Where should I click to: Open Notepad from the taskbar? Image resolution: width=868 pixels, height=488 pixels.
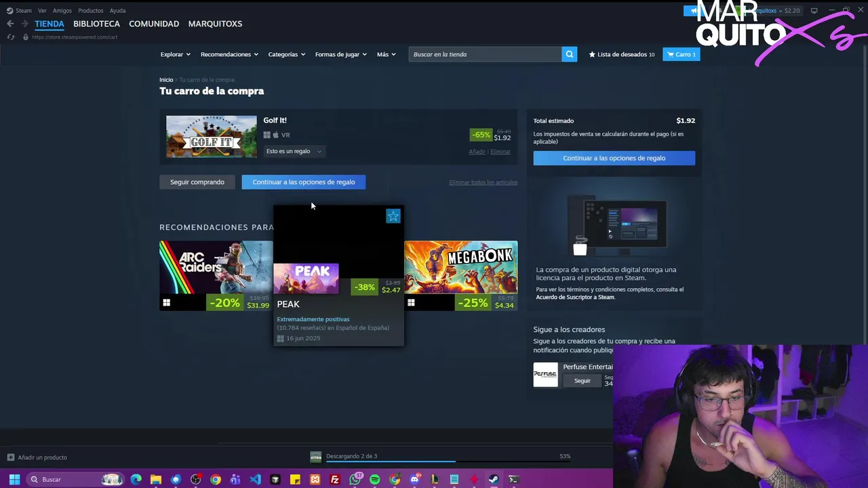click(x=454, y=479)
